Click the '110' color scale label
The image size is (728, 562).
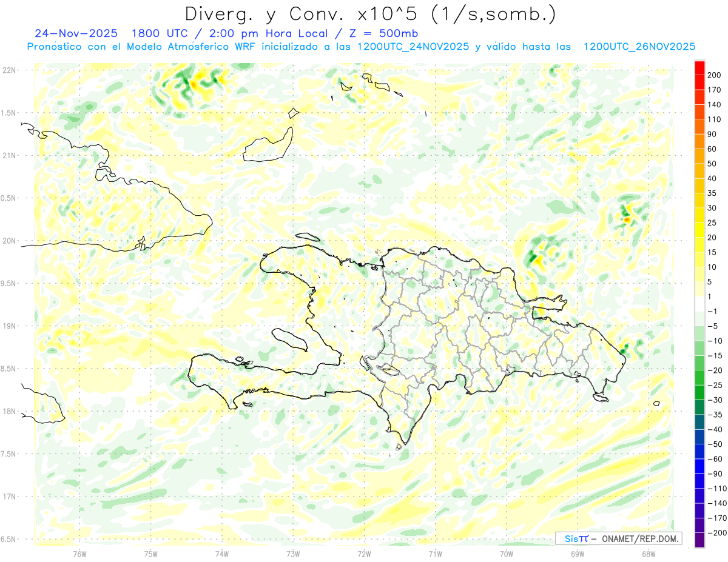click(715, 119)
